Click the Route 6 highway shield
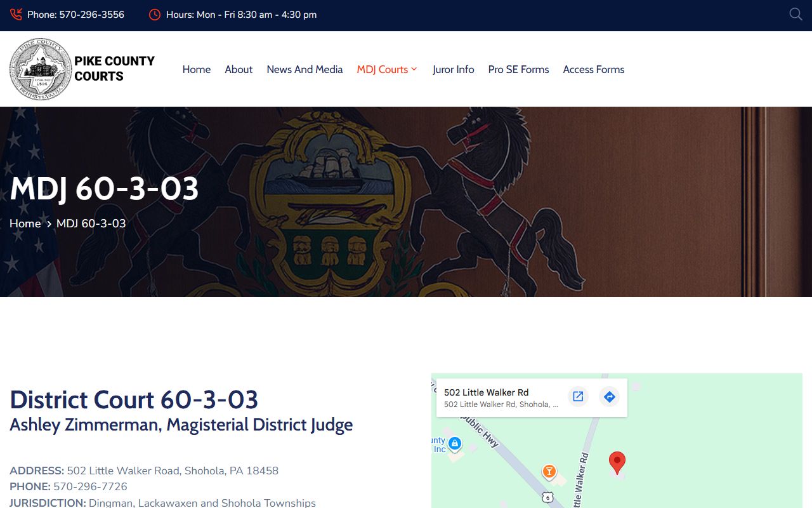The width and height of the screenshot is (812, 508). (547, 497)
